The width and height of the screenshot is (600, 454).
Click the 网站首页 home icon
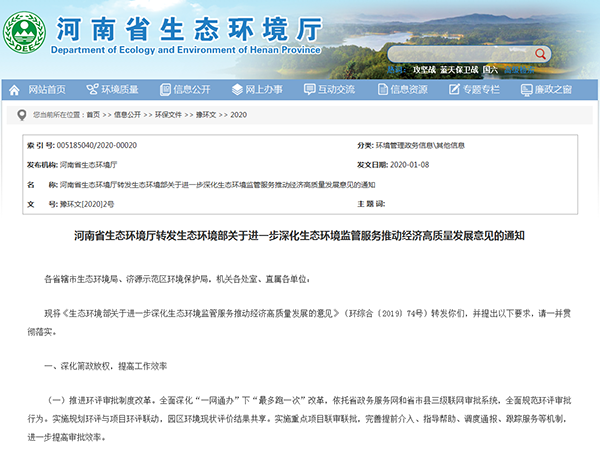[x=19, y=89]
